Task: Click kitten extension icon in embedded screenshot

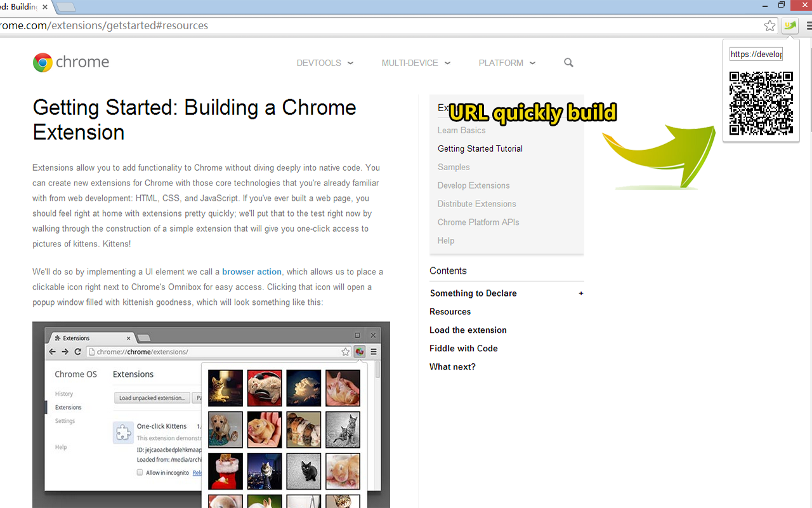Action: pyautogui.click(x=360, y=351)
